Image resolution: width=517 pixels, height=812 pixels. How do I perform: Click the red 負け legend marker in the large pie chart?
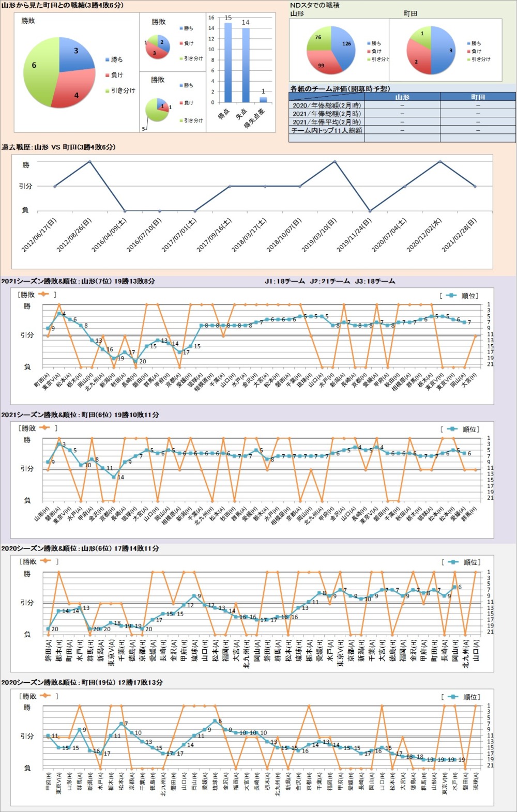[x=108, y=75]
